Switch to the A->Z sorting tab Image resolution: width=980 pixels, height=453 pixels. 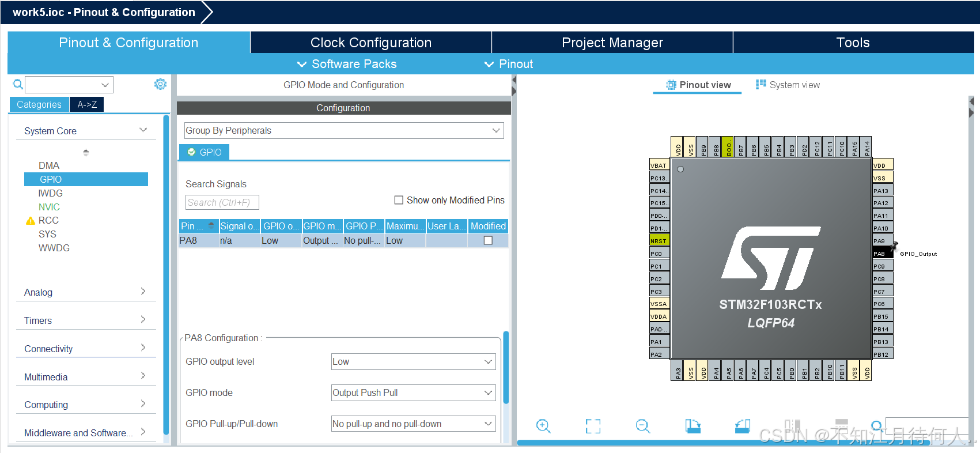coord(87,104)
